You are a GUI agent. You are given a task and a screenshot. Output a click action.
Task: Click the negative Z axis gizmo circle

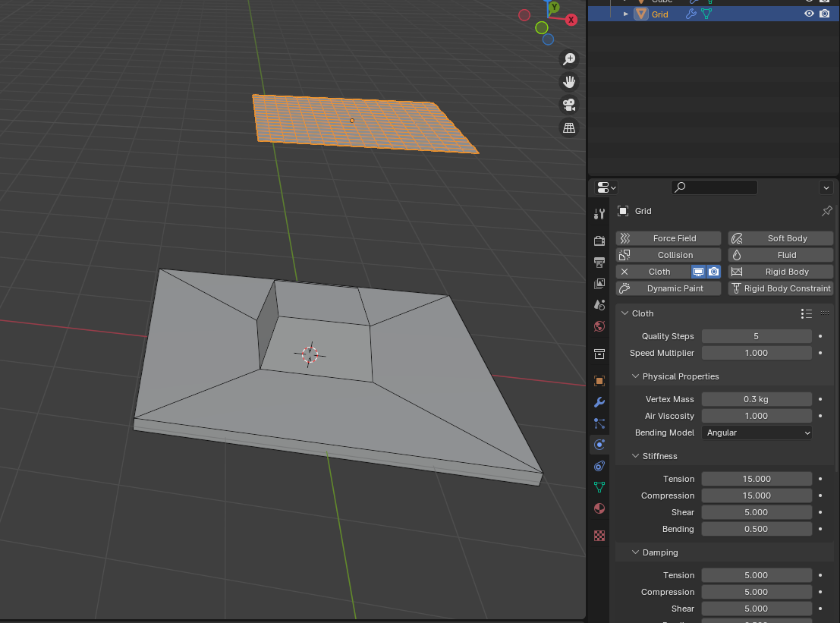click(x=548, y=39)
